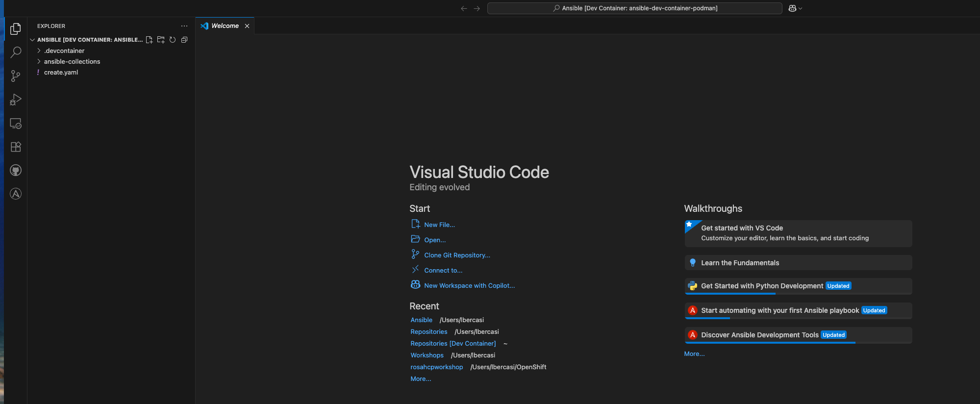
Task: Click the Connect to... link
Action: (443, 270)
